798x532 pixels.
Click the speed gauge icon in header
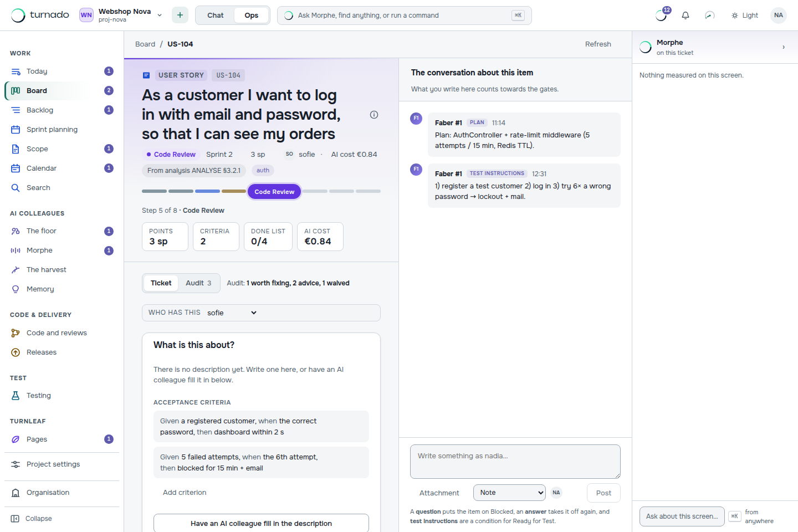coord(710,16)
